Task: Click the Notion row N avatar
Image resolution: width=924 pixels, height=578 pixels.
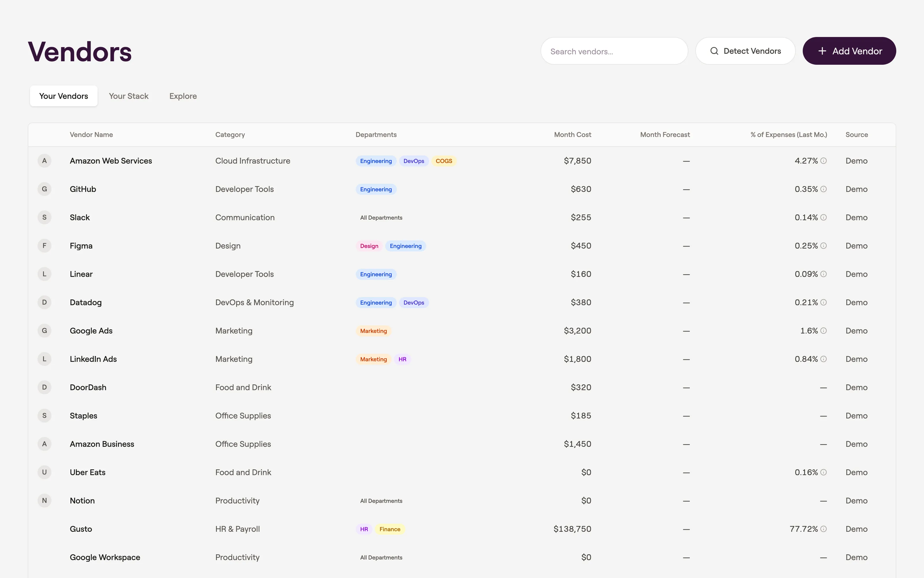Action: tap(44, 500)
